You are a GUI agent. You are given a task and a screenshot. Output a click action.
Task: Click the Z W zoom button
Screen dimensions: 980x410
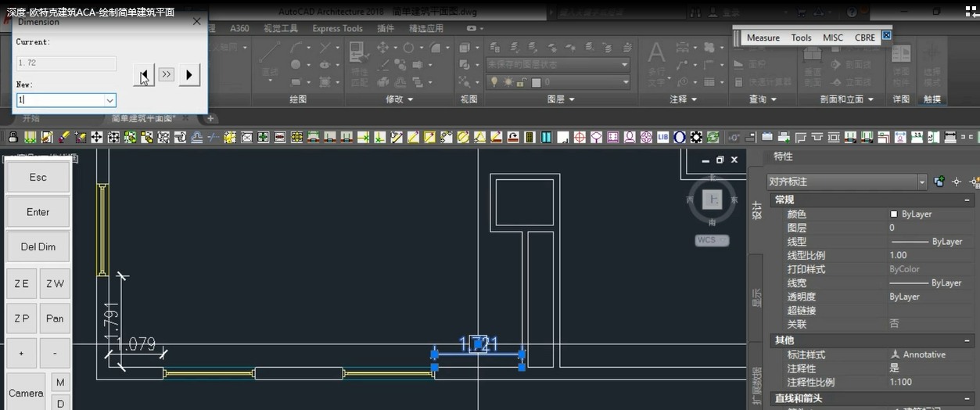coord(55,283)
